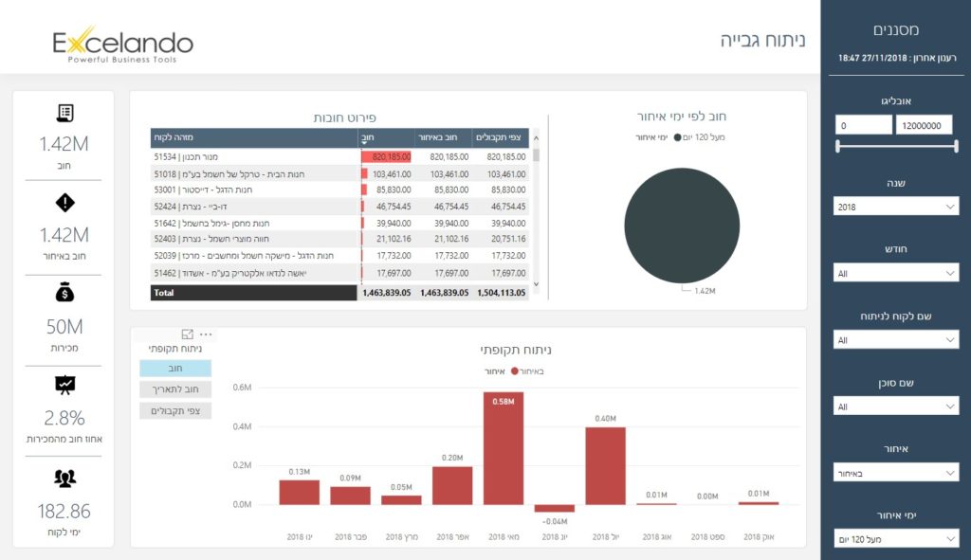The image size is (971, 560).
Task: Open the שנה dropdown showing 2018
Action: (x=896, y=207)
